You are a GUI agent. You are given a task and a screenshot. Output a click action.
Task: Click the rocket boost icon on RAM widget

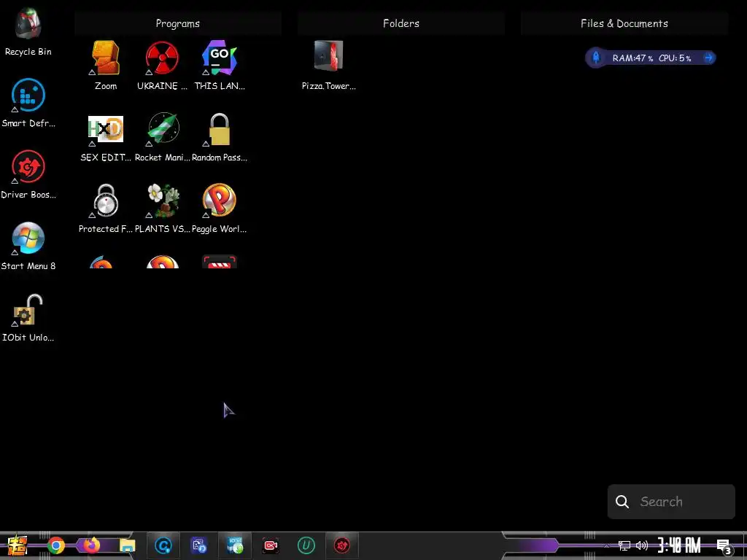[x=595, y=58]
